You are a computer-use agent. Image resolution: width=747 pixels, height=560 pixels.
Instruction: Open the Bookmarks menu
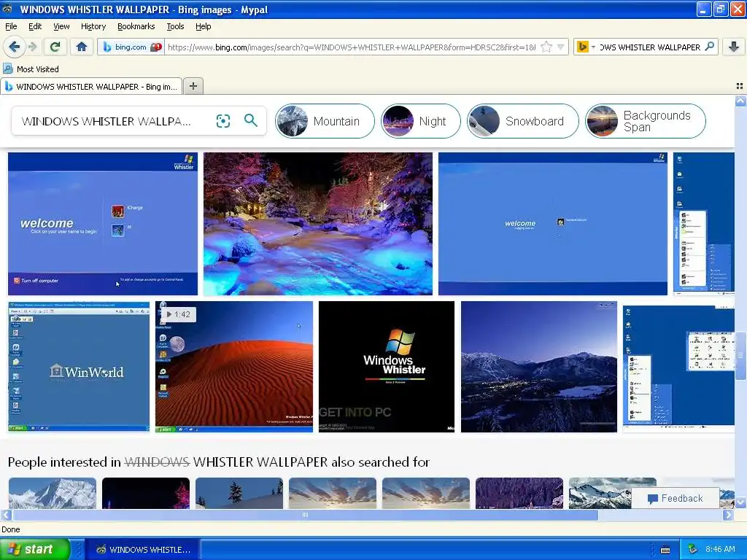(136, 26)
